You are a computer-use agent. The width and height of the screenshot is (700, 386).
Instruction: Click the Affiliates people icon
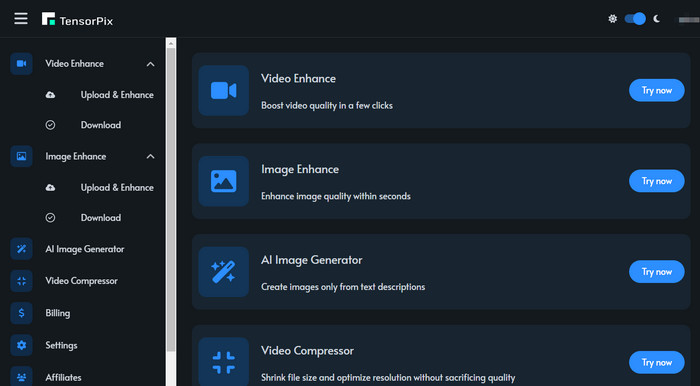pos(21,377)
